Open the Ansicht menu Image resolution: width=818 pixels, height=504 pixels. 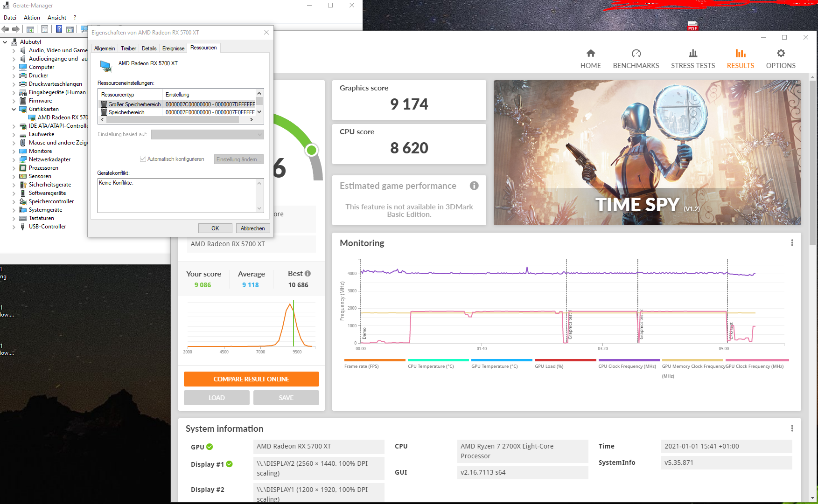pyautogui.click(x=57, y=18)
